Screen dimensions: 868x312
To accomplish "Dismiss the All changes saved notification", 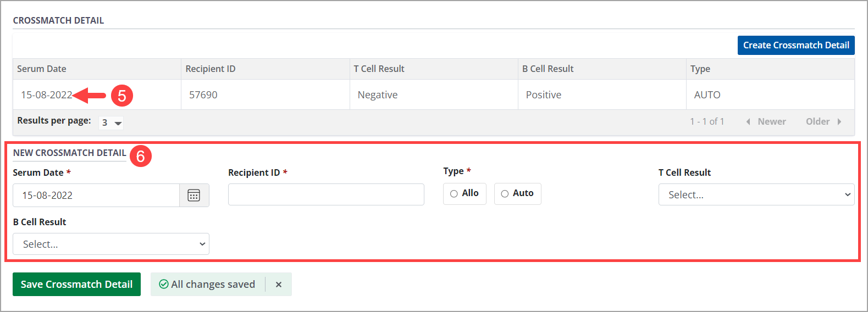I will [279, 285].
